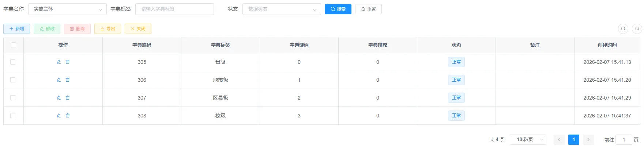The width and height of the screenshot is (644, 155).
Task: Tick the checkbox for 区县级 row
Action: [13, 98]
